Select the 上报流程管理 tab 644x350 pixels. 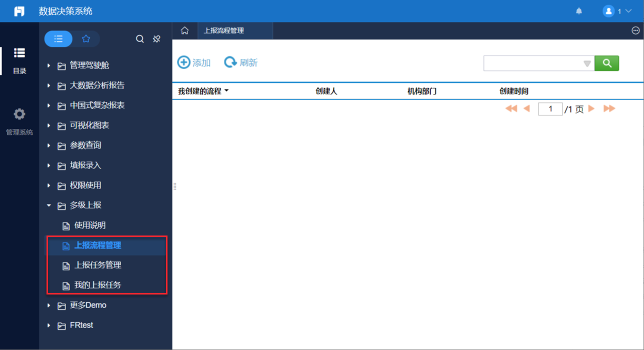click(x=235, y=30)
